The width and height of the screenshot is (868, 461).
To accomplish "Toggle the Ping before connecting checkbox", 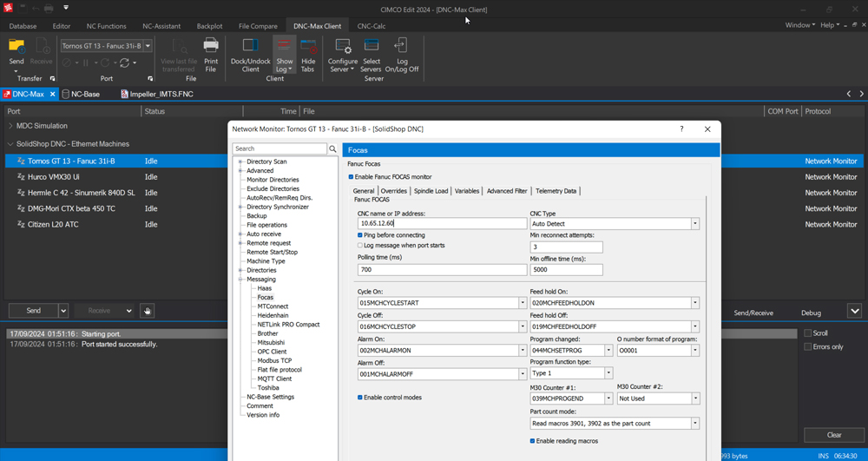I will [x=361, y=235].
